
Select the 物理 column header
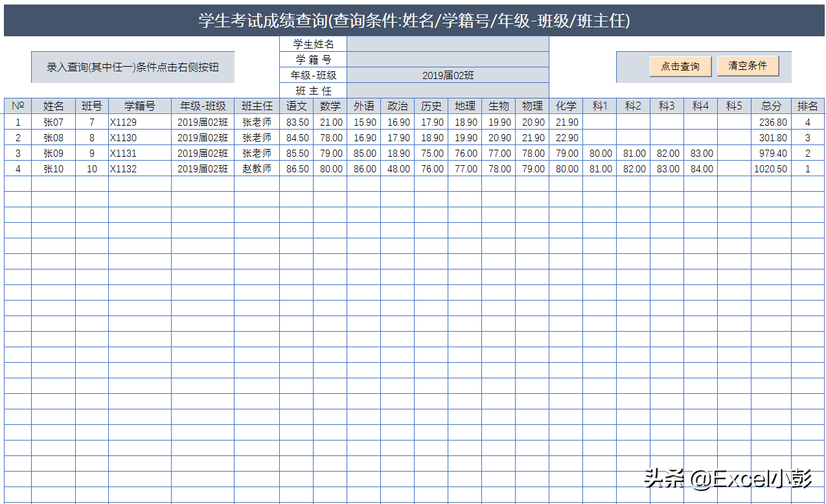click(x=533, y=106)
